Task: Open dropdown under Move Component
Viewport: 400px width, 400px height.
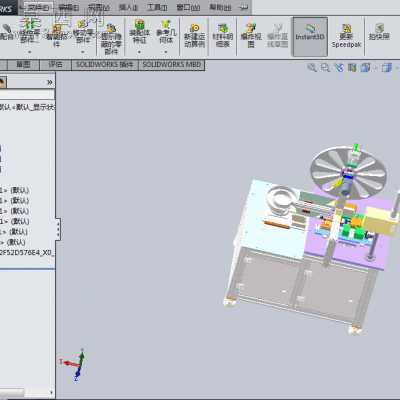Action: 83,52
